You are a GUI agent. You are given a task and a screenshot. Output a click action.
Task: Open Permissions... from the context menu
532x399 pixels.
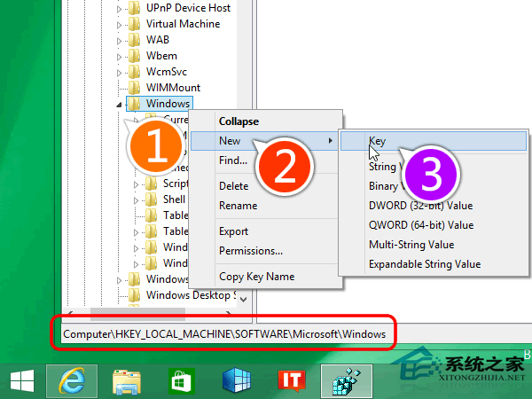tap(251, 250)
